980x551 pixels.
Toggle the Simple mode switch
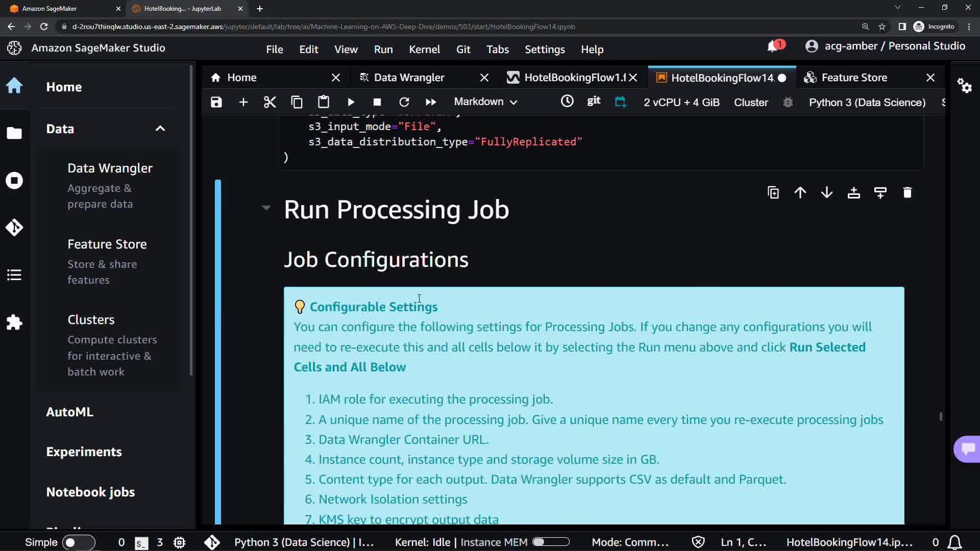(79, 542)
